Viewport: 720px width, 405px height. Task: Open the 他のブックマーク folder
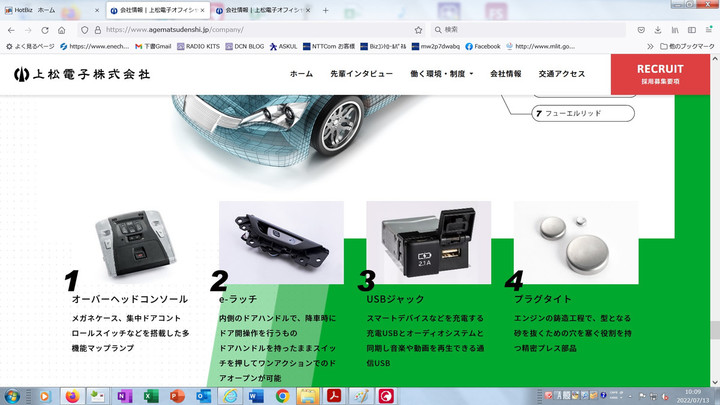tap(687, 46)
